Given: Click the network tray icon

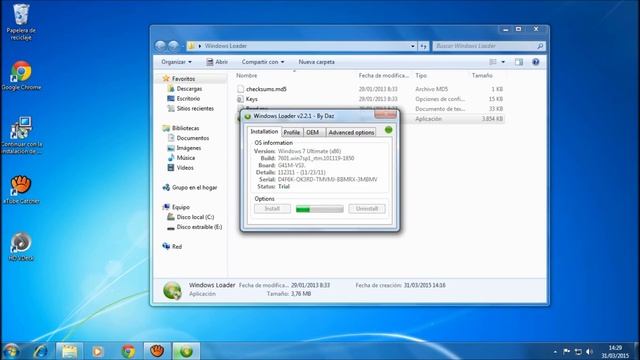Looking at the screenshot, I should click(578, 351).
